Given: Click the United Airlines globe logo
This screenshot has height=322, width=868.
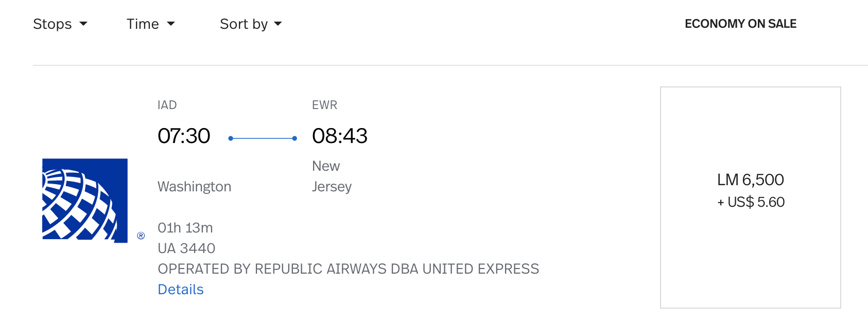Looking at the screenshot, I should (84, 200).
